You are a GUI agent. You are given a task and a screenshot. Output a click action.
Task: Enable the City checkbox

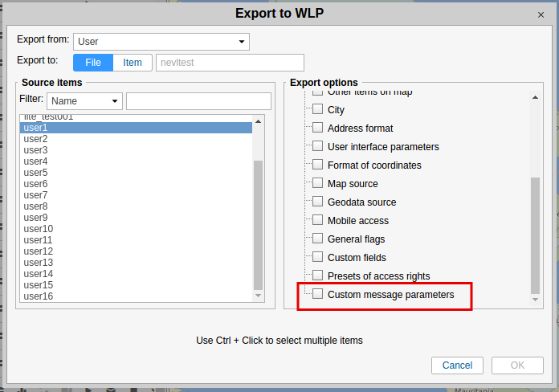click(318, 109)
